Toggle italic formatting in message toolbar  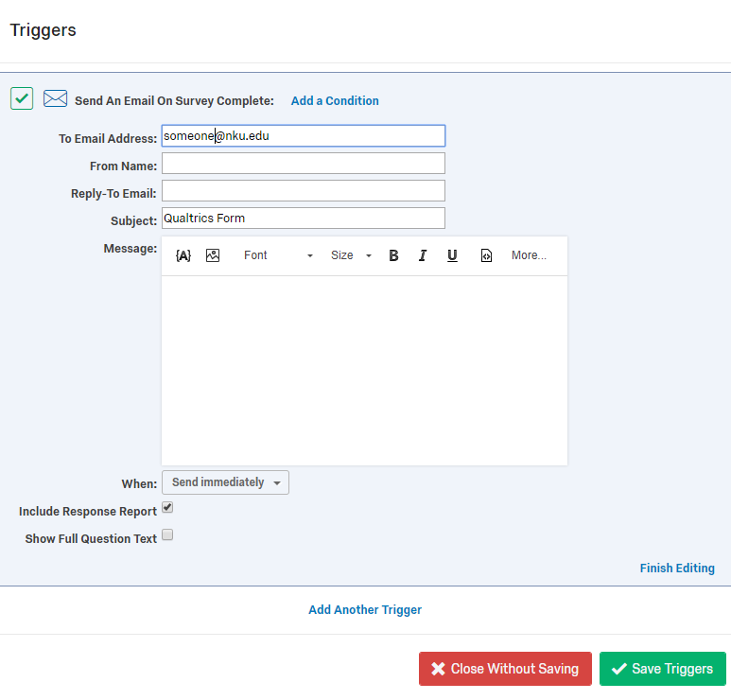(423, 255)
